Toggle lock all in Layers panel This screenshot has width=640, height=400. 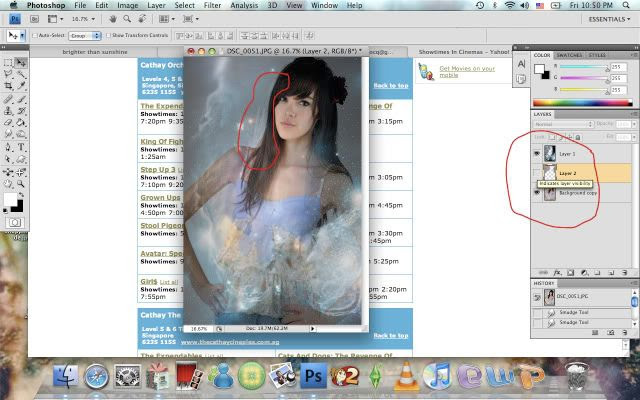(578, 137)
